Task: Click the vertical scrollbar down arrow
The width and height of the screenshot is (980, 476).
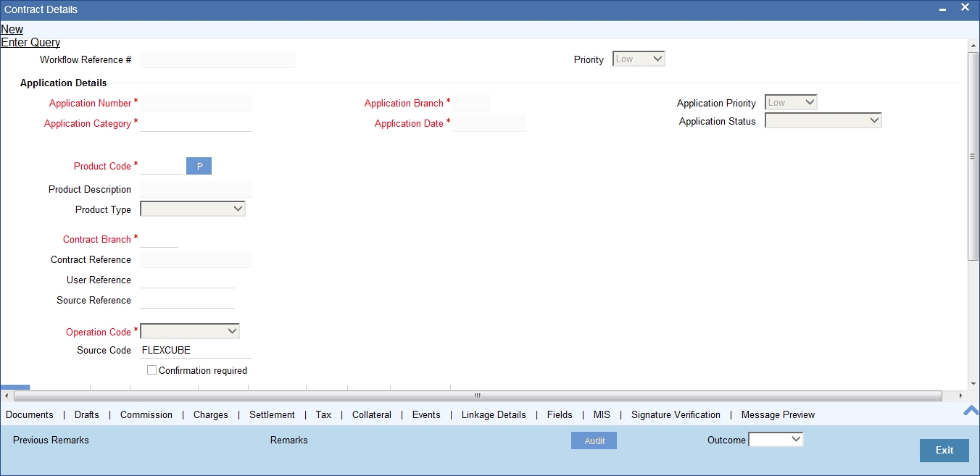Action: [973, 385]
